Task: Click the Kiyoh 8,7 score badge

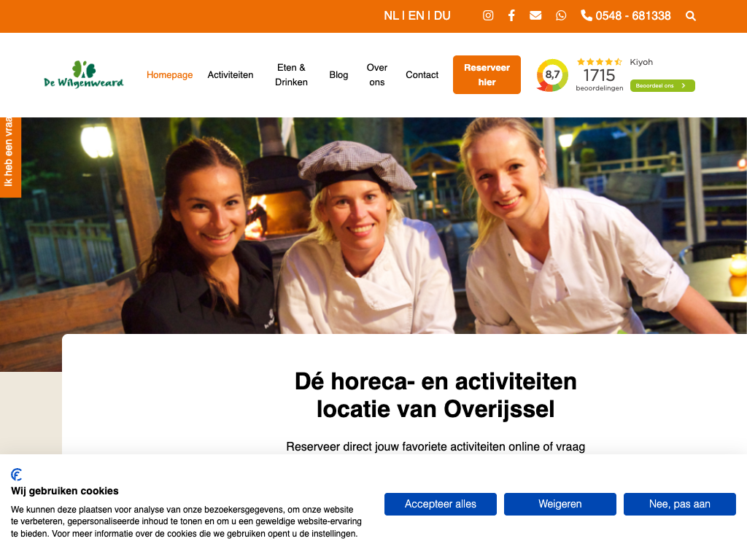Action: (552, 75)
